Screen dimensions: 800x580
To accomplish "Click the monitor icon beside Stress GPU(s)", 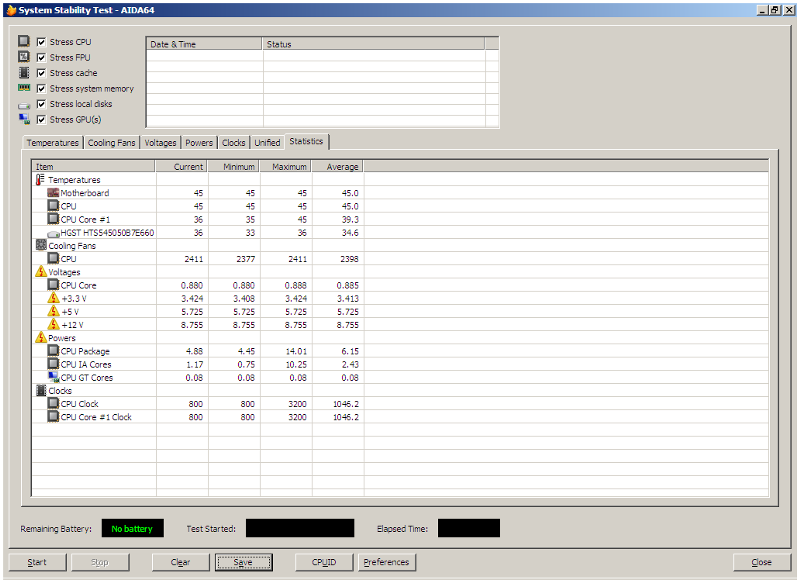I will tap(24, 119).
